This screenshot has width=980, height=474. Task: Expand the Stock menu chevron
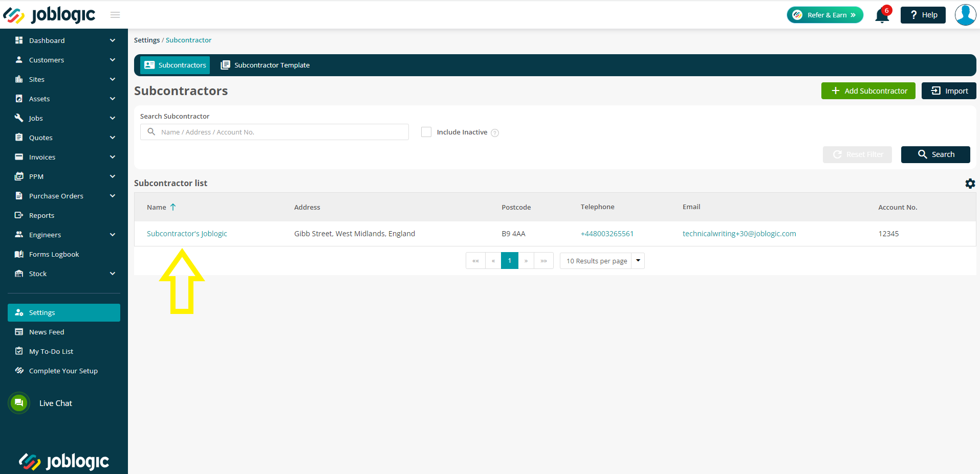(113, 274)
